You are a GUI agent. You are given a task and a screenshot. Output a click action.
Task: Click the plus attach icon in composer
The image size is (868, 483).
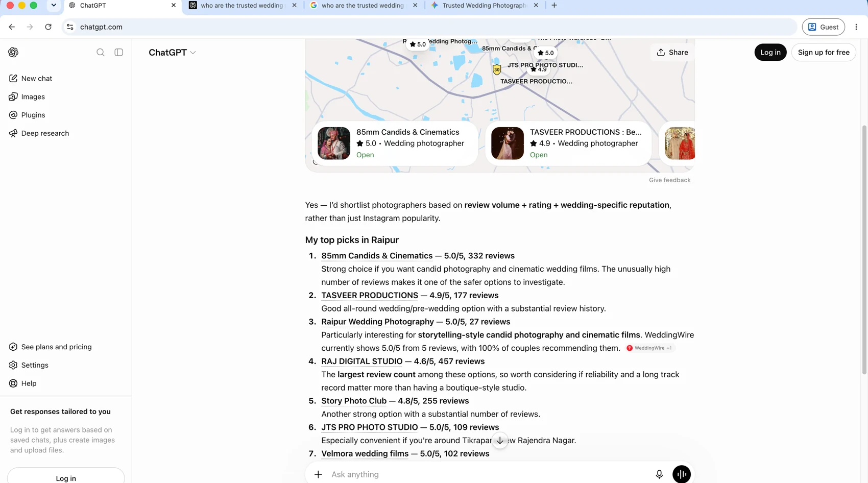318,474
